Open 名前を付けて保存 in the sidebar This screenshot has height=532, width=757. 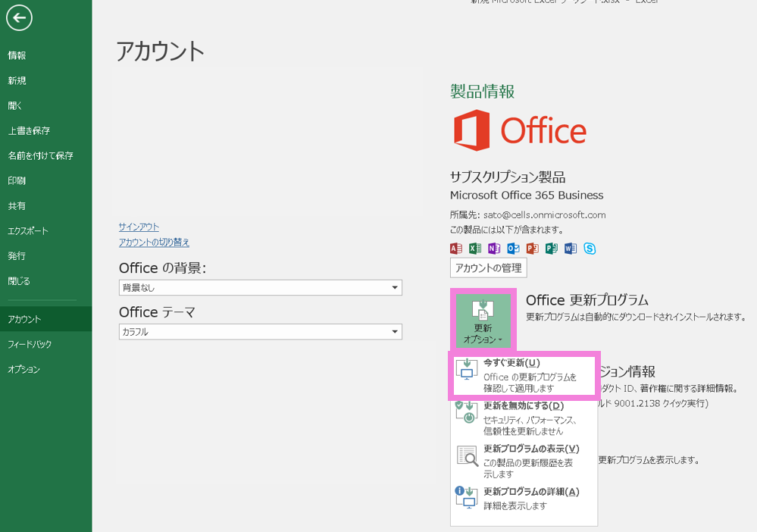pyautogui.click(x=41, y=155)
